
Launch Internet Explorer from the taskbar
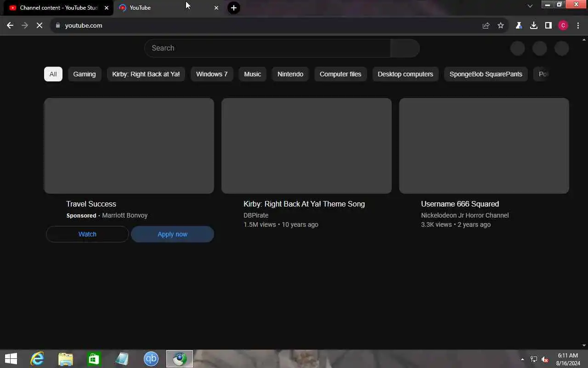point(37,359)
